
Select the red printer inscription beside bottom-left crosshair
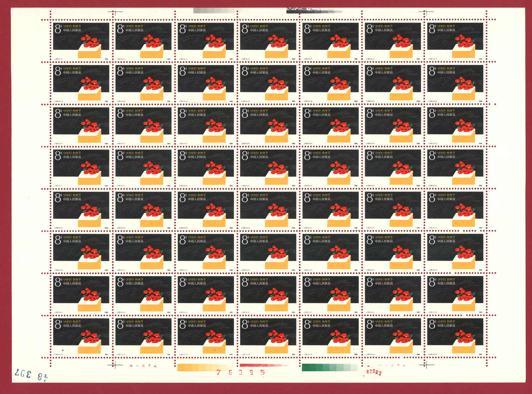[143, 366]
